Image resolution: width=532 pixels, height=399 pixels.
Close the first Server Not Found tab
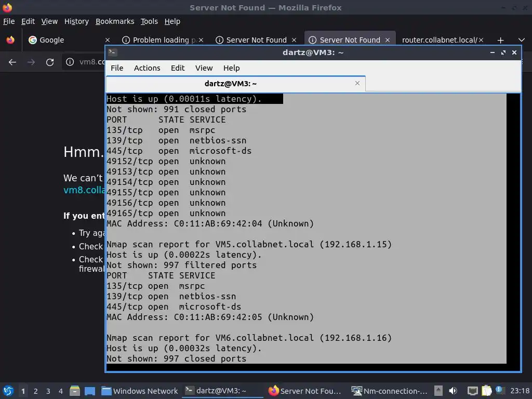[294, 40]
